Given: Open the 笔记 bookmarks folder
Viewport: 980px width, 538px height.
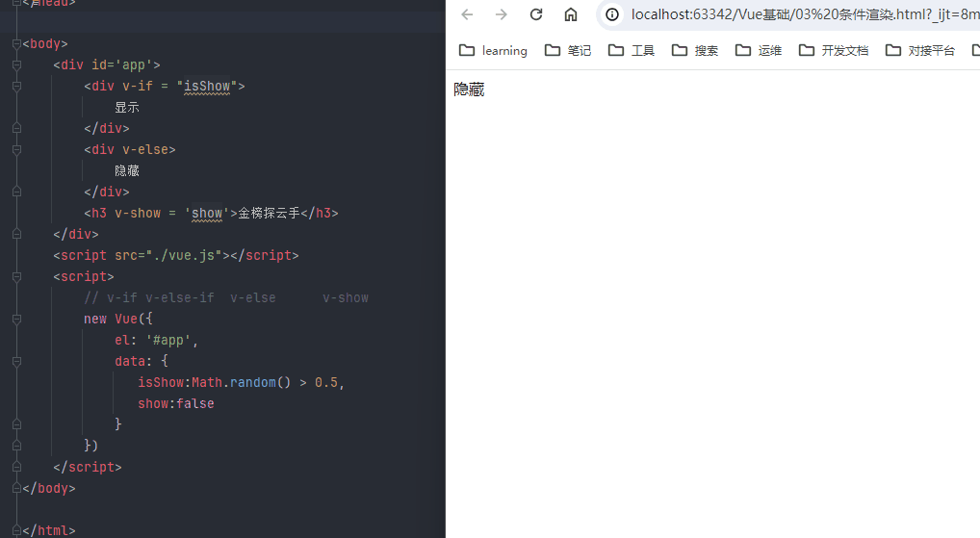Looking at the screenshot, I should point(568,51).
